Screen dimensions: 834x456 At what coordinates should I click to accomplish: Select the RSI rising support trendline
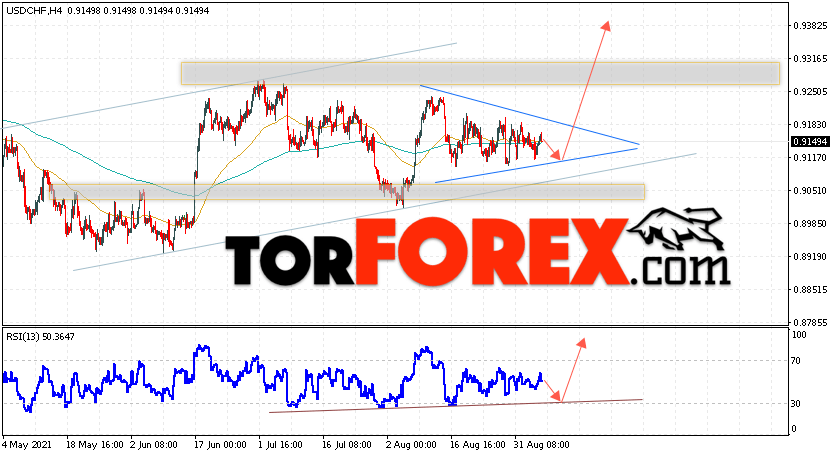pyautogui.click(x=456, y=406)
